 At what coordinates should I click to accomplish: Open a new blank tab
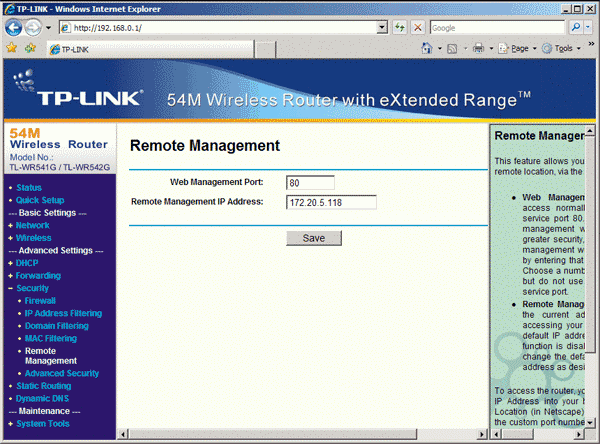tap(265, 50)
